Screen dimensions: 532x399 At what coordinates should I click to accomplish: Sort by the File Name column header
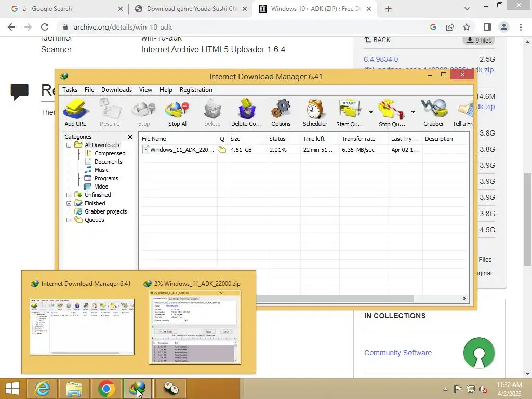pos(178,139)
